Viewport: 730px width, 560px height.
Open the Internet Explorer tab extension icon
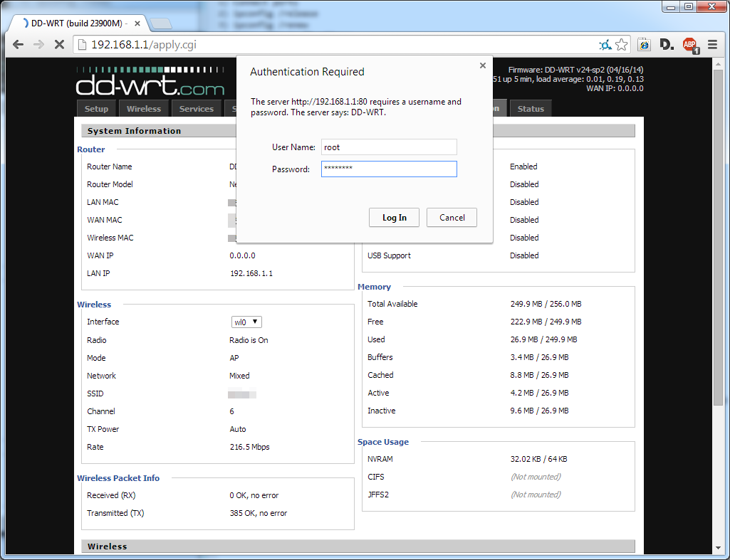click(x=643, y=44)
